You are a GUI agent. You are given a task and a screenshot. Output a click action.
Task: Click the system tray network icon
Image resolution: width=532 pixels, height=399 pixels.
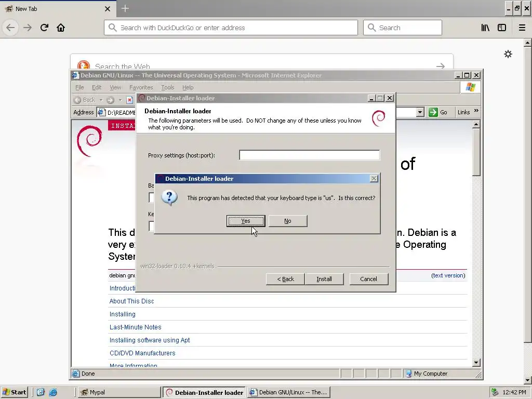[x=495, y=392]
